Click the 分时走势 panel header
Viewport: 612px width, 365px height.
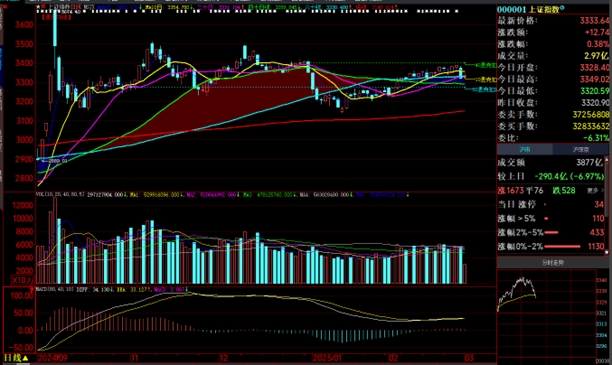coord(553,263)
